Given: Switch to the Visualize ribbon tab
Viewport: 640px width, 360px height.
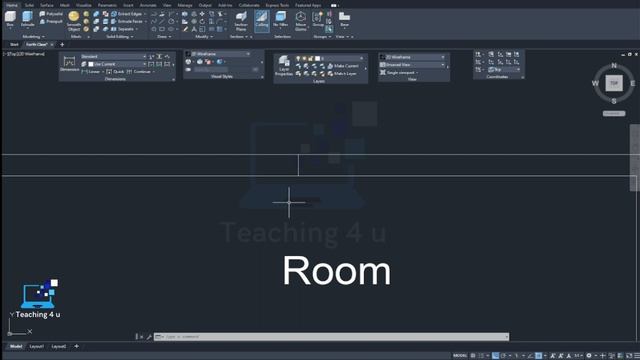Looking at the screenshot, I should [x=84, y=5].
